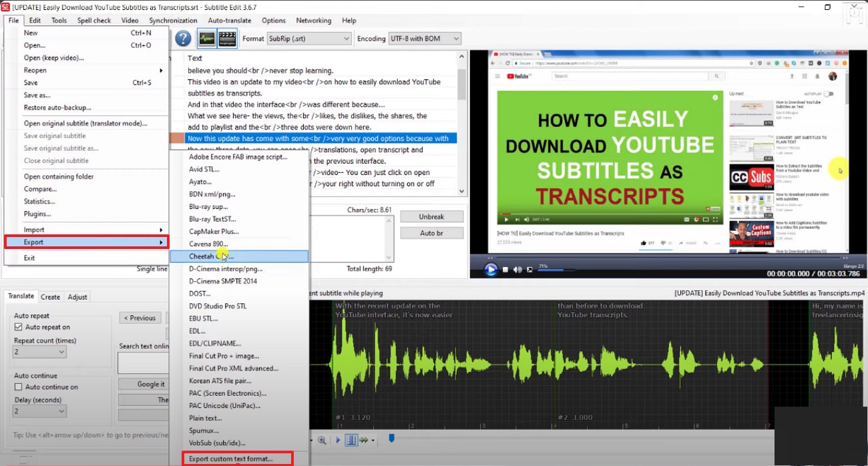Click the Custom Captions video thumbnail

[x=751, y=234]
